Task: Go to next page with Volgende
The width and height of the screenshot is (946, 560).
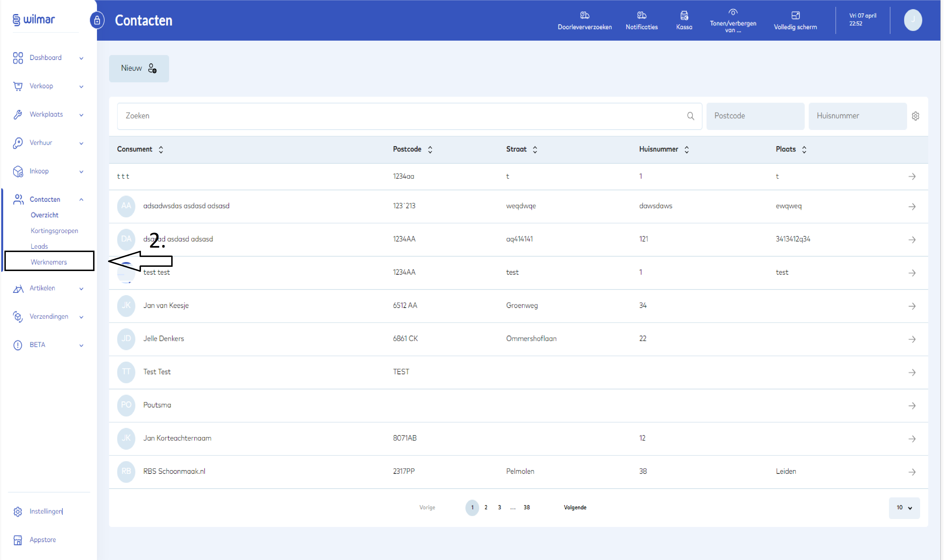Action: point(575,508)
